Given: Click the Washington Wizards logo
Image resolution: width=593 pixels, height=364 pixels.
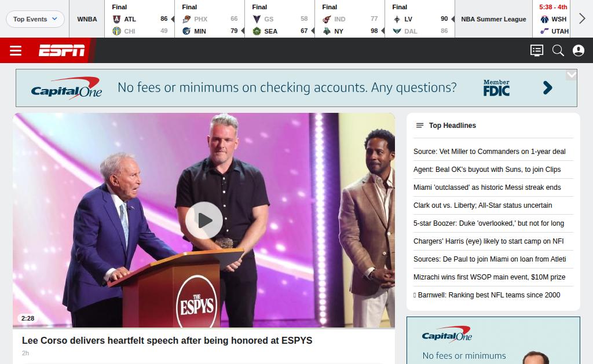Looking at the screenshot, I should click(x=544, y=19).
